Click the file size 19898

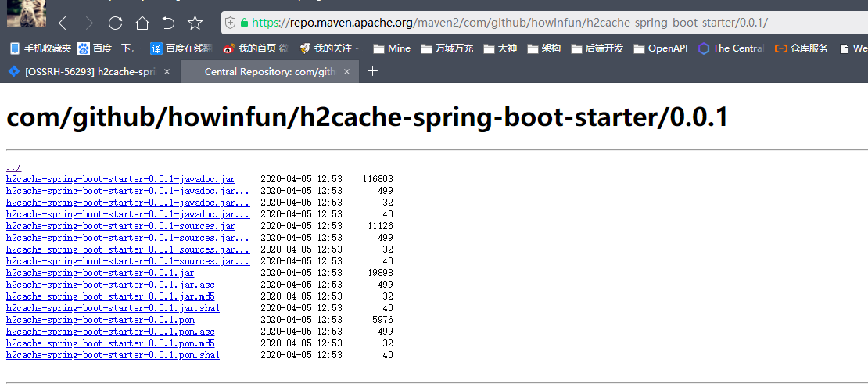(x=380, y=273)
